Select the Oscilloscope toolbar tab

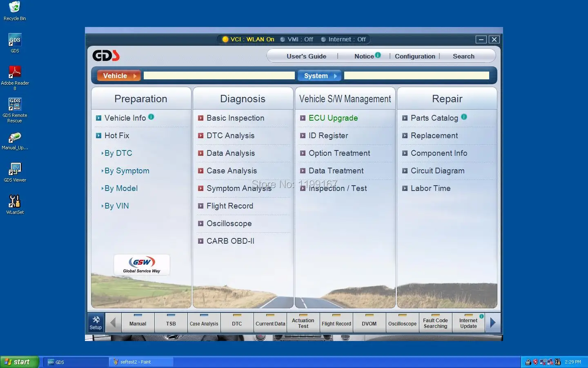point(403,323)
